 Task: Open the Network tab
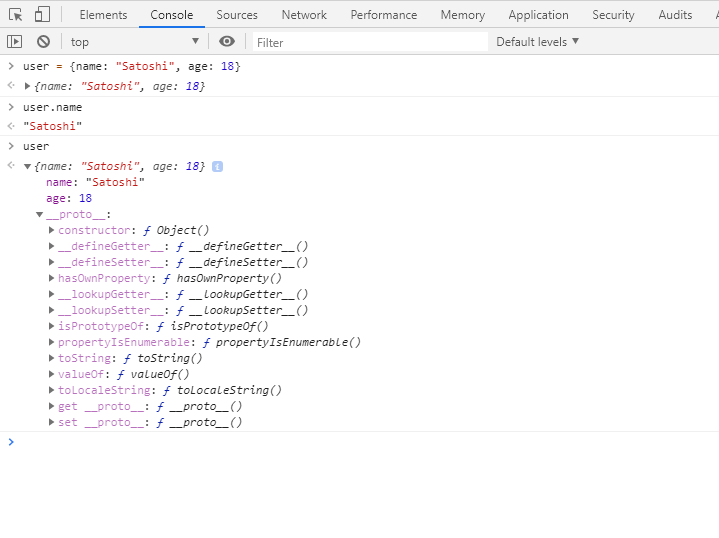(304, 15)
